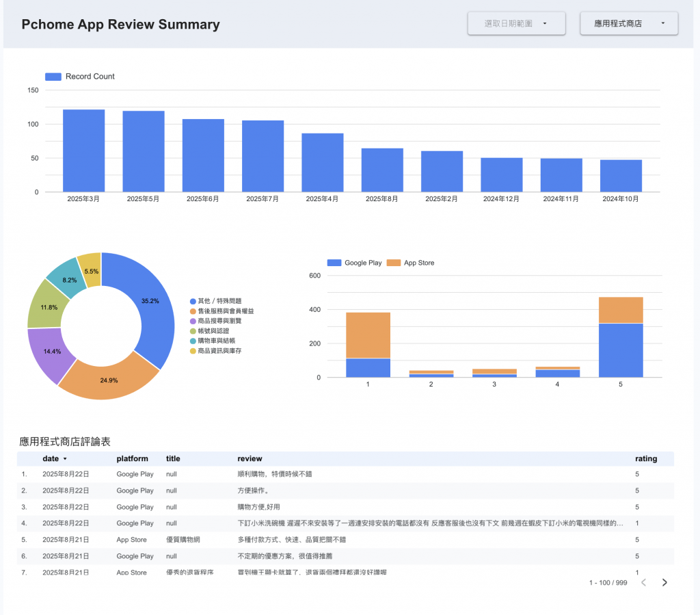Viewport: 700px width, 615px height.
Task: Select 帳號與認證 legend entry
Action: (x=209, y=331)
